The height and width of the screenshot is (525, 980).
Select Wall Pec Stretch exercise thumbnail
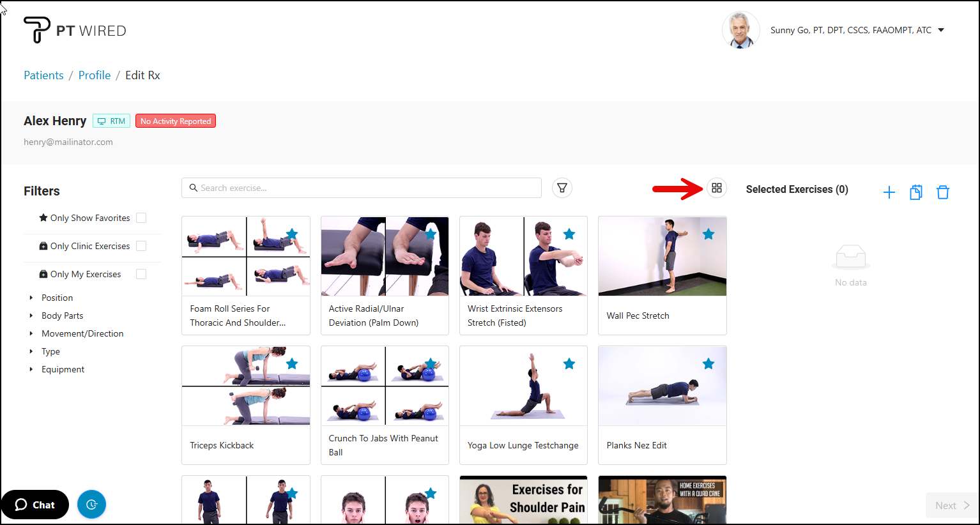(662, 256)
